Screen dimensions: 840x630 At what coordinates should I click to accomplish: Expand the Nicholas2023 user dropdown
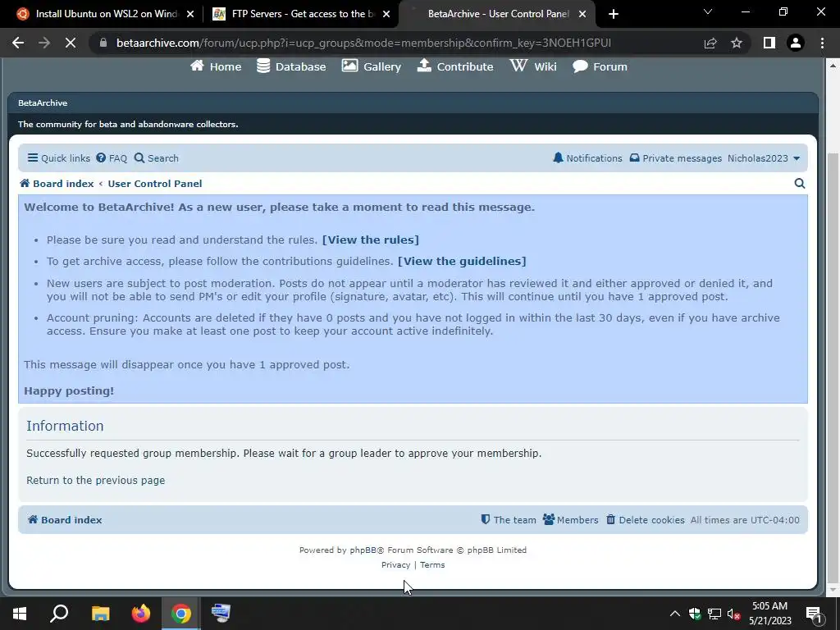point(764,158)
